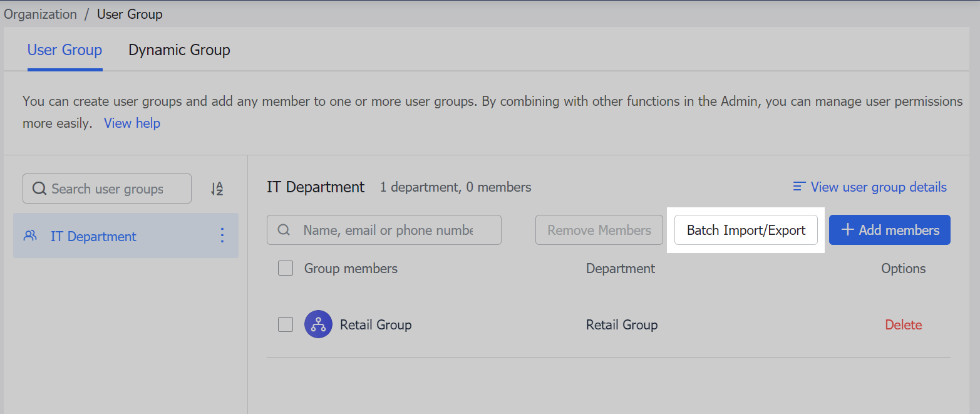
Task: Check the select-all group members checkbox
Action: (285, 267)
